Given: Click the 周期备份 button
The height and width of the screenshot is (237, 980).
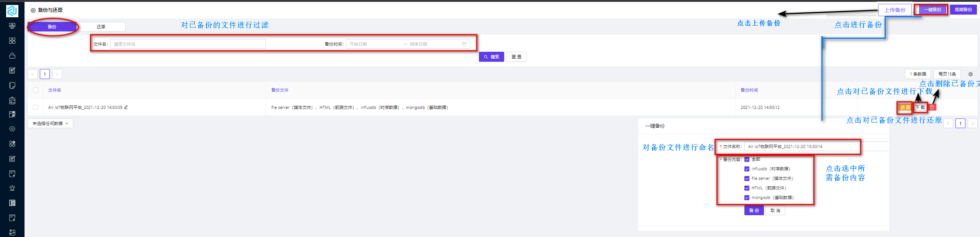Looking at the screenshot, I should (x=963, y=10).
